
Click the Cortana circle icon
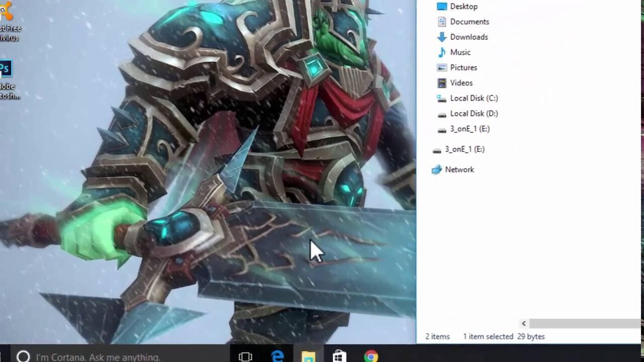tap(23, 356)
